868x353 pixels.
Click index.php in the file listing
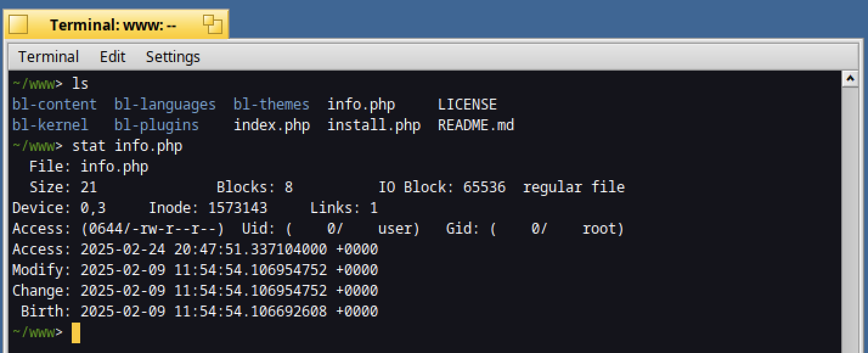[272, 125]
